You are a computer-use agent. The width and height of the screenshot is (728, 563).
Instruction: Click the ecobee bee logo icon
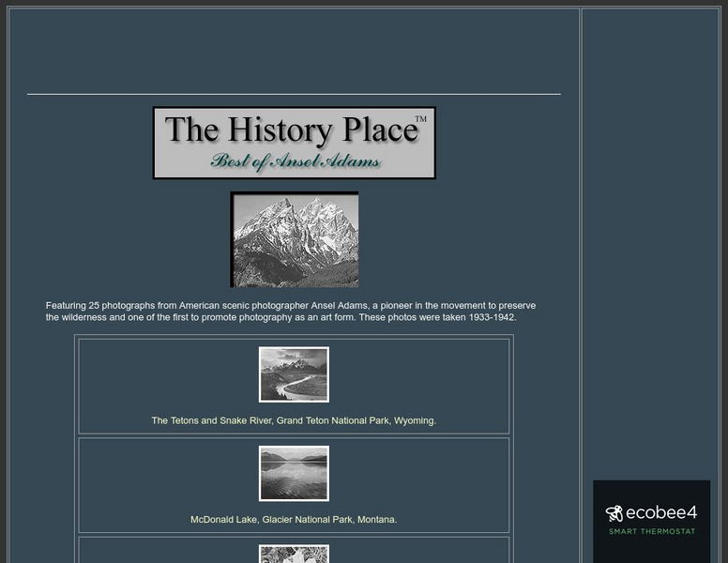614,513
